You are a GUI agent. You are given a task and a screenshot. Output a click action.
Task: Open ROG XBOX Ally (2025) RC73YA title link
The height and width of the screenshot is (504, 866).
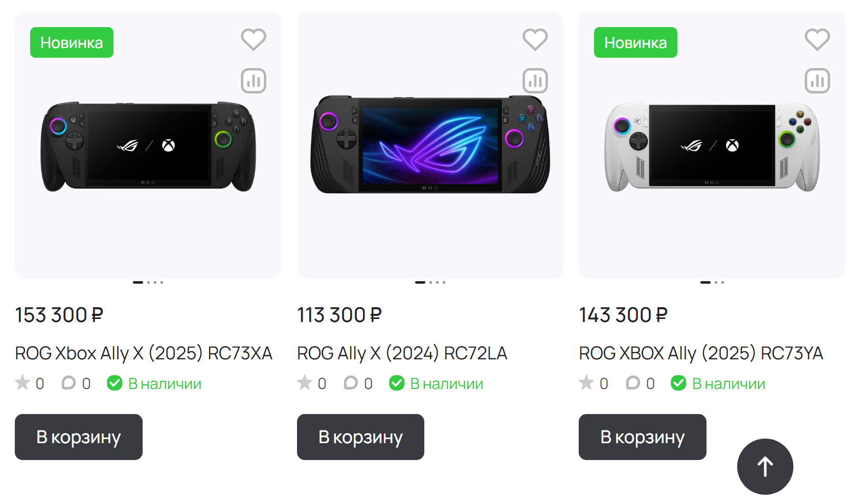point(701,353)
